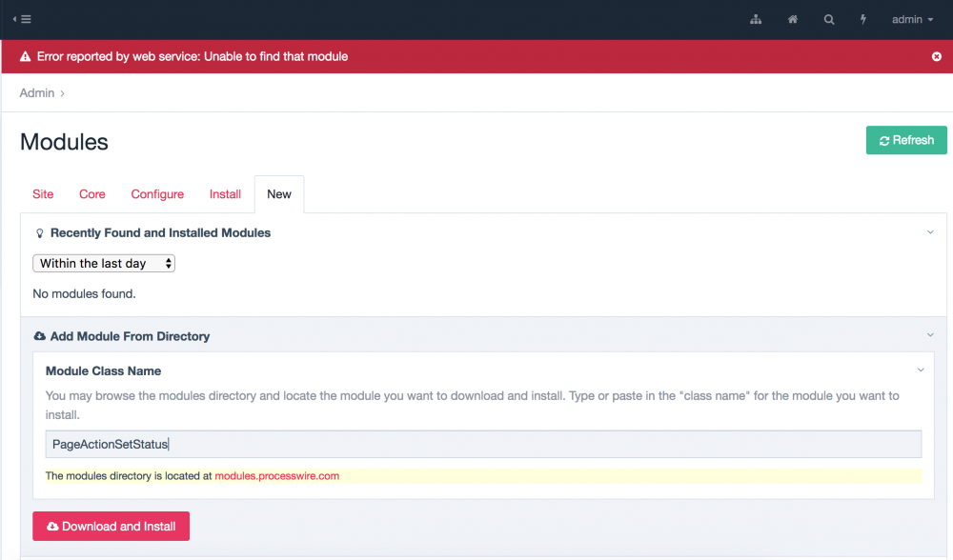Open the page tree sitemap icon
Viewport: 953px width, 560px height.
[x=756, y=19]
